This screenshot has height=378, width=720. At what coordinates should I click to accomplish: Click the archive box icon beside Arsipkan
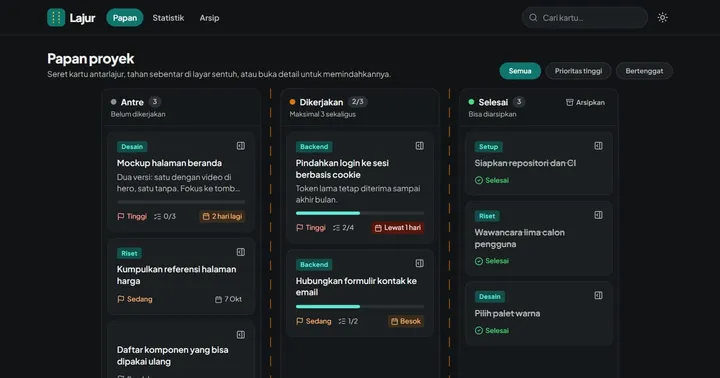pos(569,102)
